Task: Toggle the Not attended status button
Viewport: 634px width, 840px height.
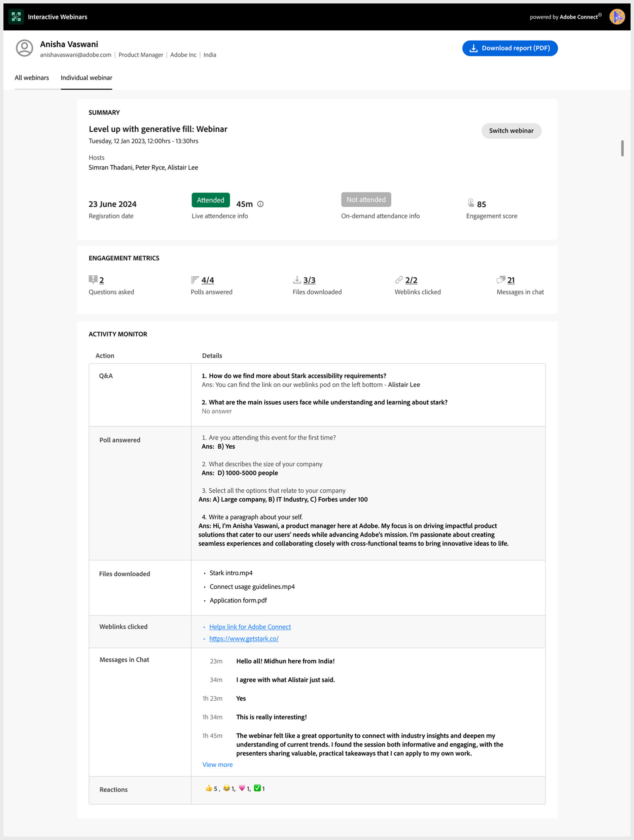Action: pyautogui.click(x=366, y=199)
